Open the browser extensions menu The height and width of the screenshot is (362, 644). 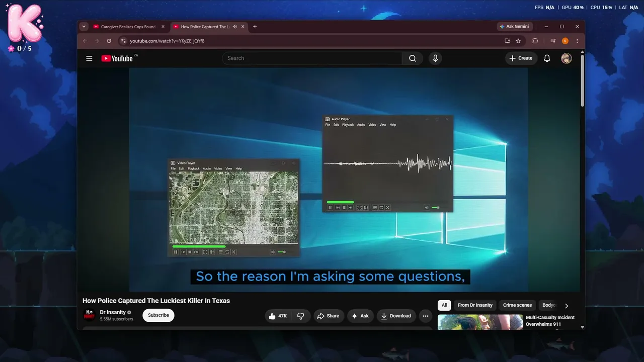click(535, 41)
